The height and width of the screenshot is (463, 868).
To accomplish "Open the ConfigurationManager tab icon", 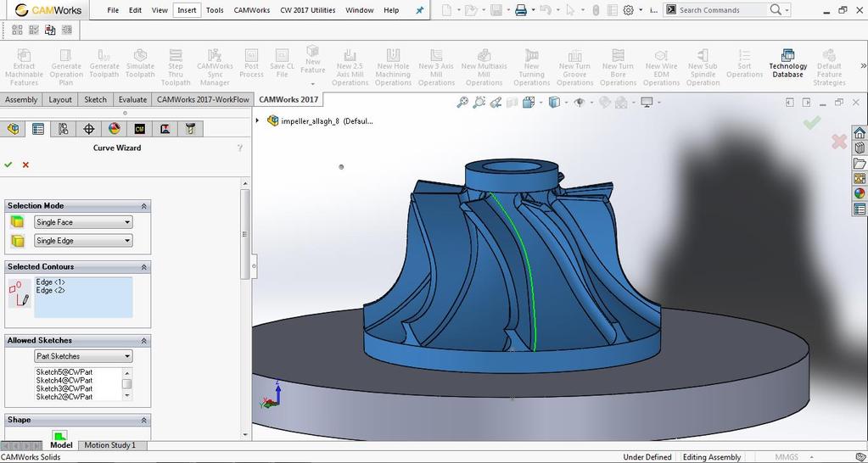I will pyautogui.click(x=63, y=129).
